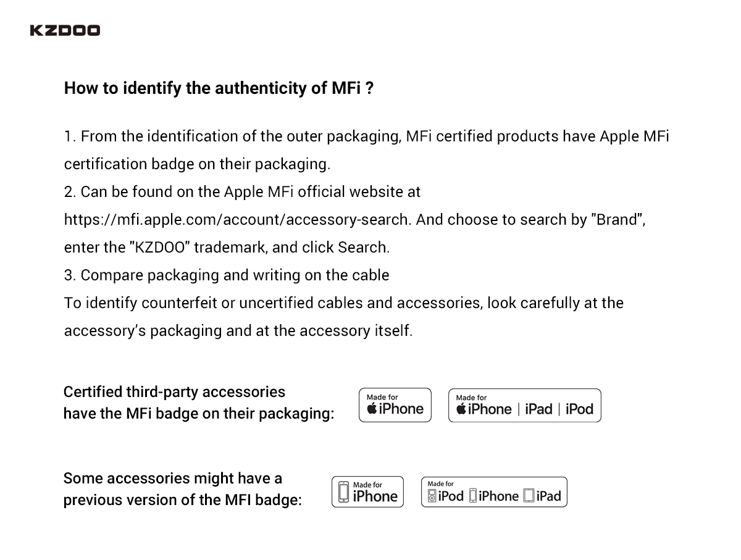Click the older 'Made for iPhone' phone-outline badge
Screen dimensions: 741x560
367,492
